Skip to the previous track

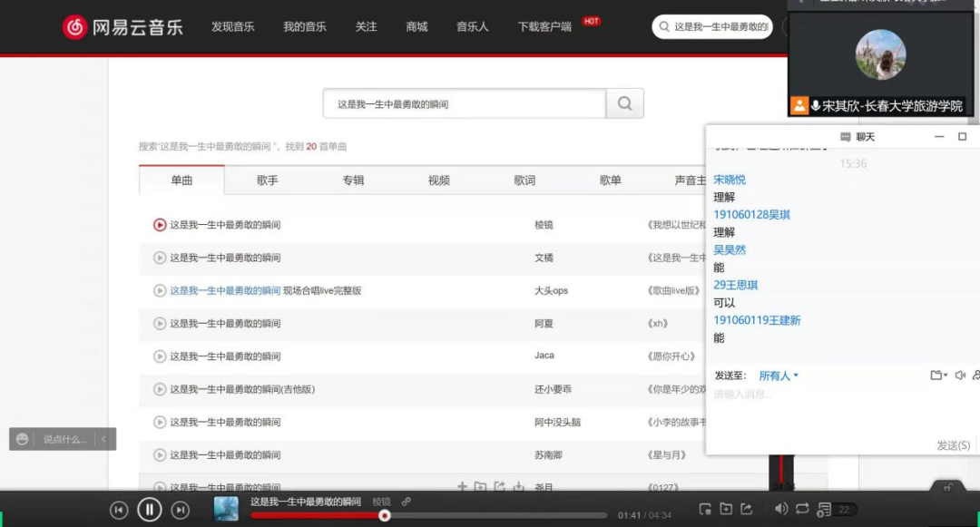coord(119,510)
